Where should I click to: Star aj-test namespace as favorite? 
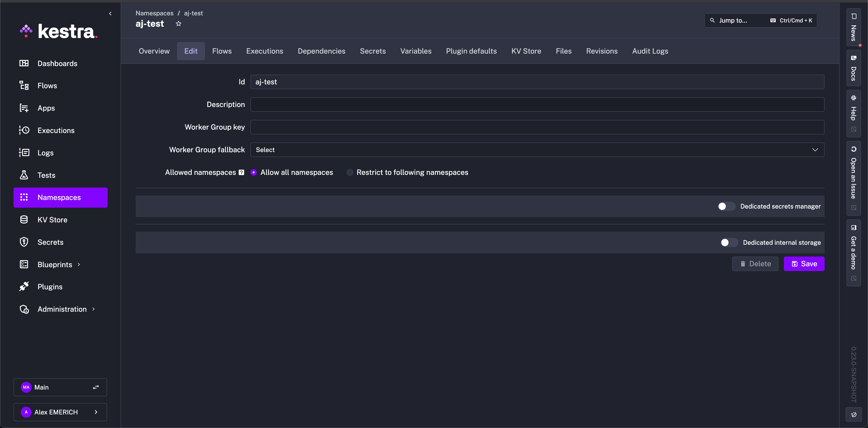(179, 24)
